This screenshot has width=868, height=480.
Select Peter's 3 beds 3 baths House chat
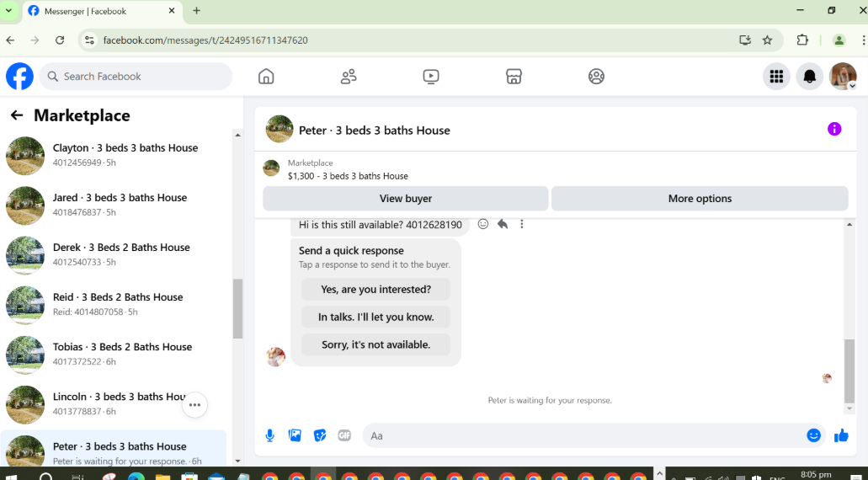point(114,450)
